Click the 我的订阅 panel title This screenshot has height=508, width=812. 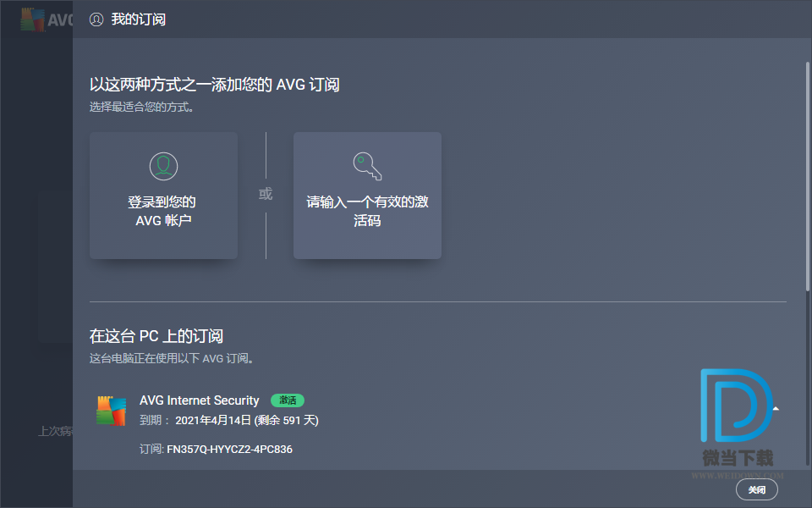click(x=138, y=19)
